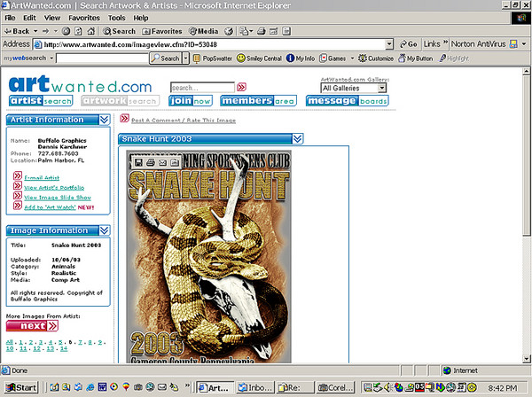532x397 pixels.
Task: Open the File menu
Action: pos(10,18)
